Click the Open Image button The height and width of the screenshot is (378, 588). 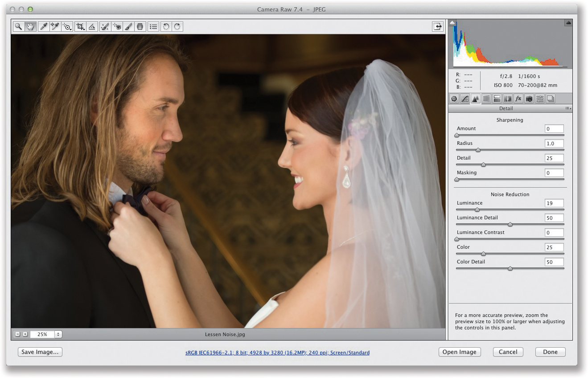(x=460, y=352)
